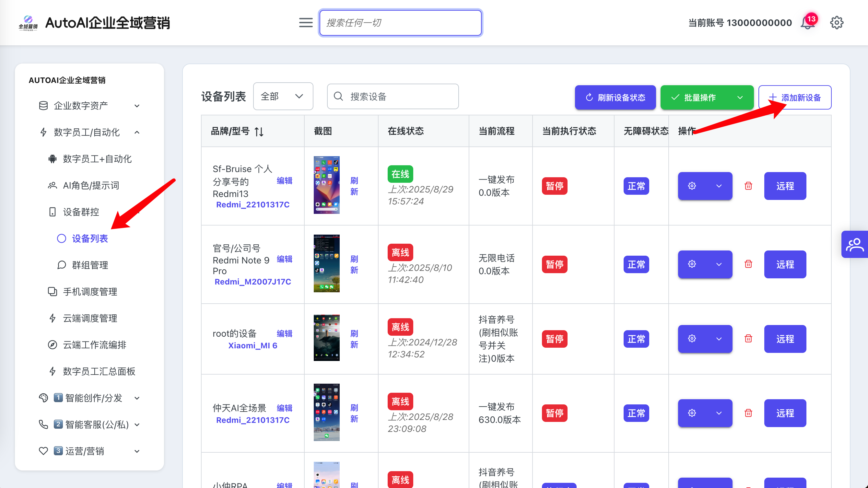Click 编辑 link for root的设备
868x488 pixels.
click(284, 333)
